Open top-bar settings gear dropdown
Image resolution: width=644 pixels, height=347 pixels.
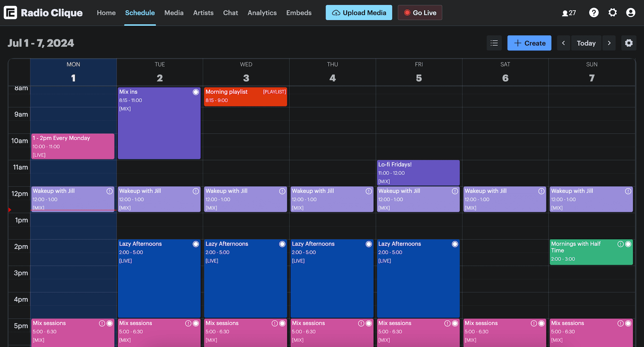pos(613,13)
